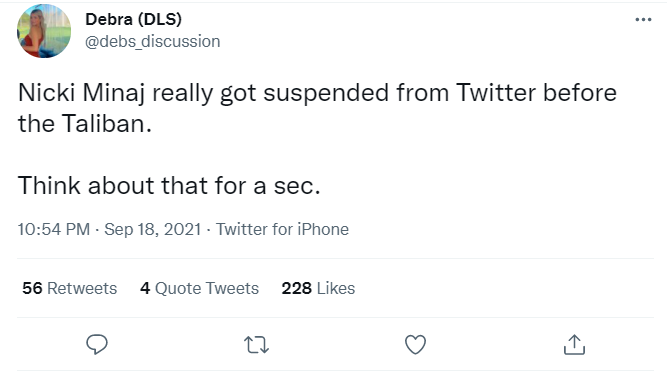This screenshot has width=667, height=379.
Task: Click the reply speech bubble icon
Action: pyautogui.click(x=97, y=344)
